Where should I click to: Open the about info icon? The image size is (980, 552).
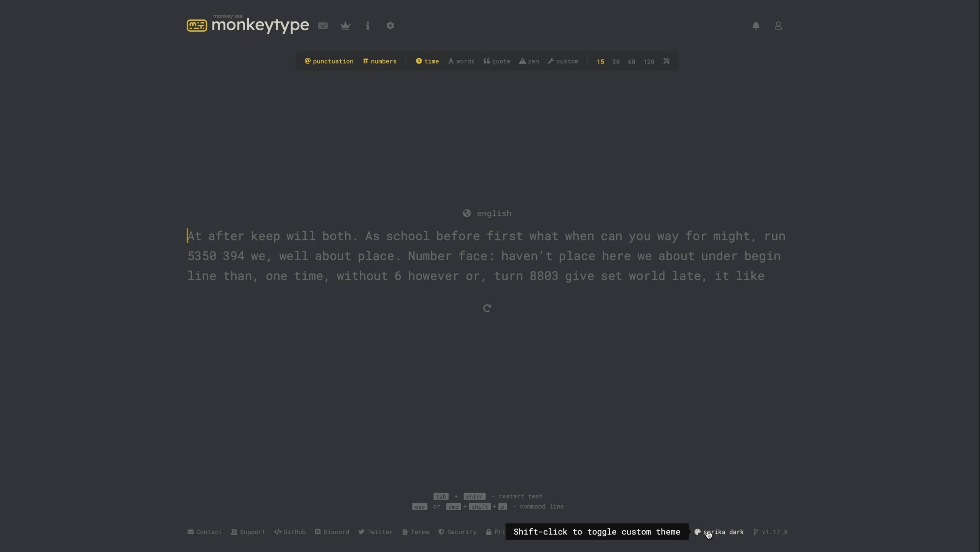pos(367,26)
